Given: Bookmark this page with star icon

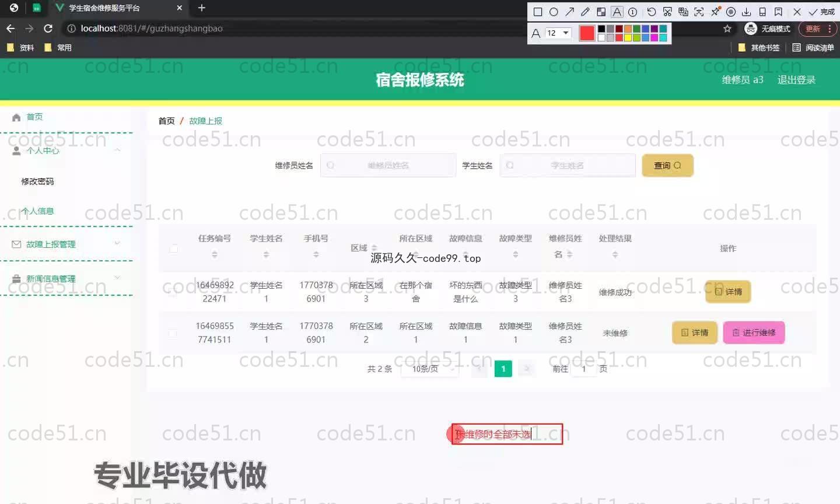Looking at the screenshot, I should point(727,29).
